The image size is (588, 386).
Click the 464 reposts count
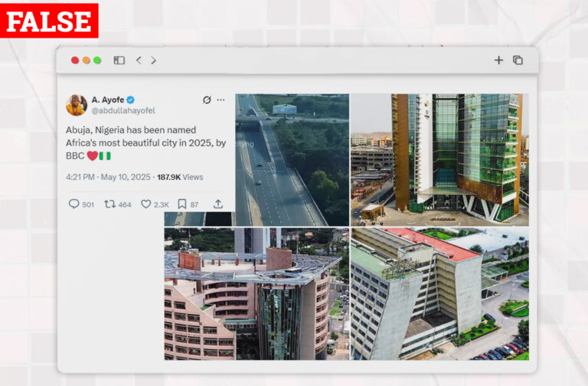125,204
